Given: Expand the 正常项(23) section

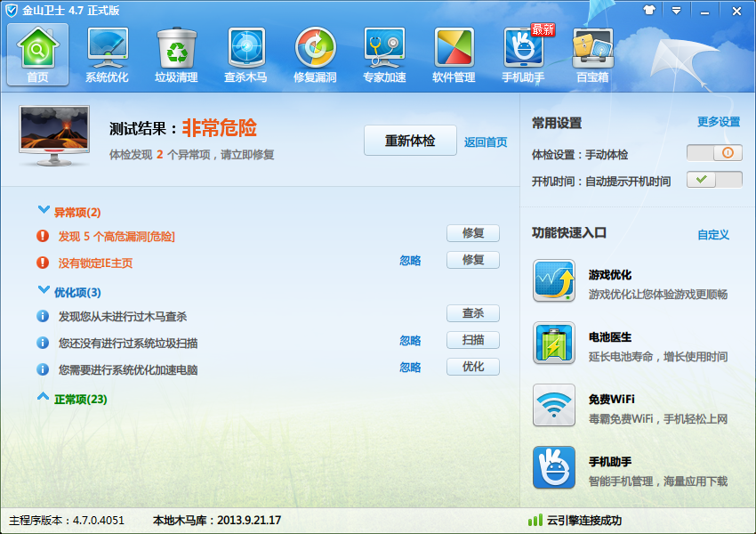Looking at the screenshot, I should pyautogui.click(x=44, y=397).
